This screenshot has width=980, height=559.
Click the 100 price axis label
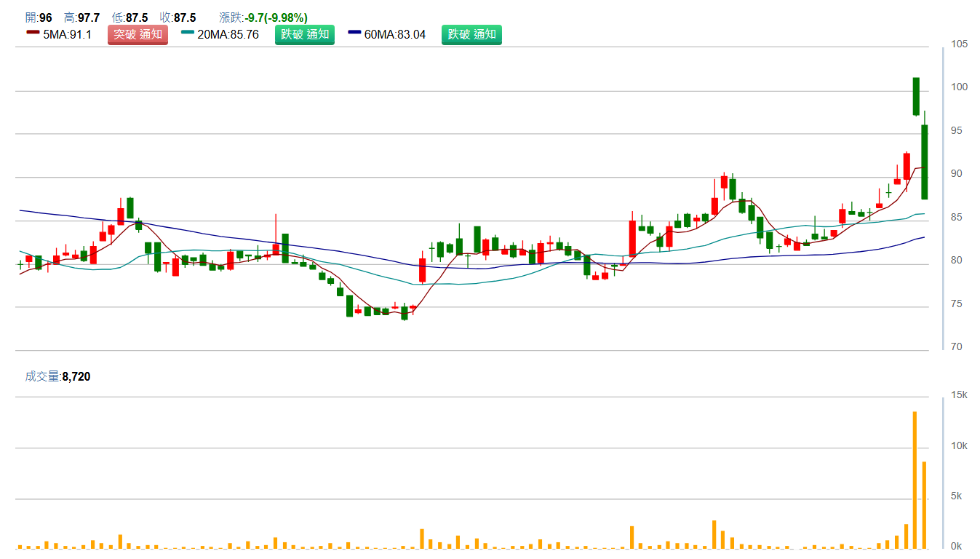[959, 87]
